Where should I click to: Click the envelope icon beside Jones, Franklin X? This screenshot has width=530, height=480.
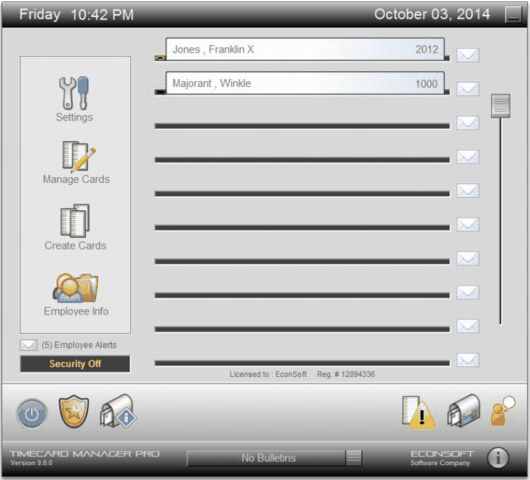click(x=468, y=55)
